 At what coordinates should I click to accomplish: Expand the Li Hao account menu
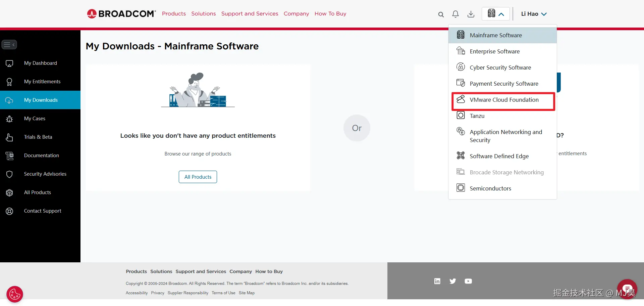(x=534, y=14)
